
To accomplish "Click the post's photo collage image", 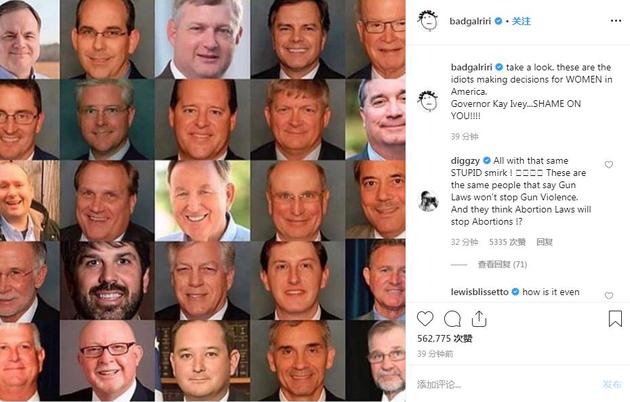I will click(x=202, y=200).
